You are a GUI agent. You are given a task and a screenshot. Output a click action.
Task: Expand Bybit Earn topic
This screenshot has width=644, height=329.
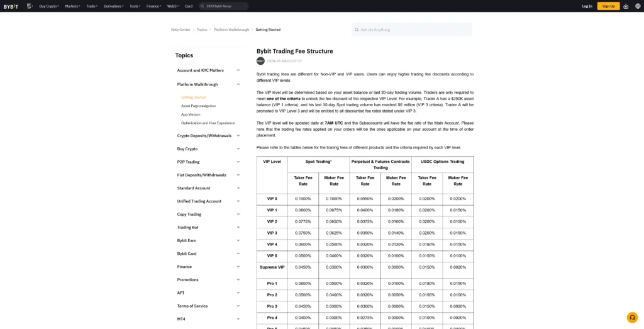pos(208,240)
